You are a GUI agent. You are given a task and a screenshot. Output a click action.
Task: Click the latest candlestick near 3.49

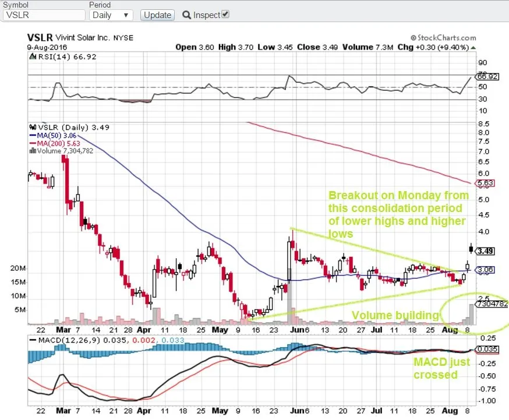[x=471, y=249]
